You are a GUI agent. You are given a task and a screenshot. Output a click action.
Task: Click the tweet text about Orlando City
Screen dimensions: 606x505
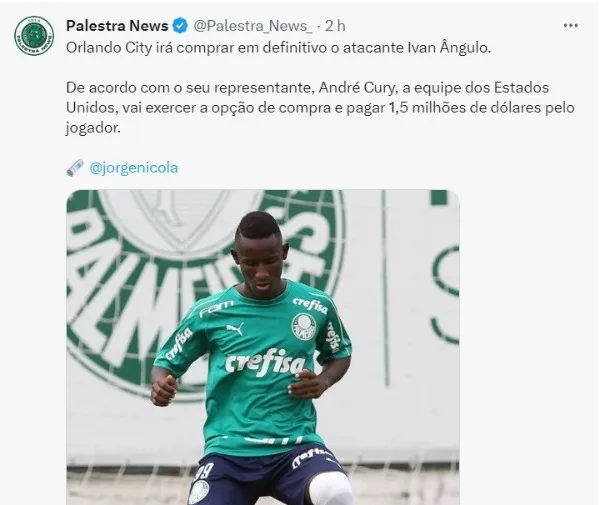click(x=278, y=48)
